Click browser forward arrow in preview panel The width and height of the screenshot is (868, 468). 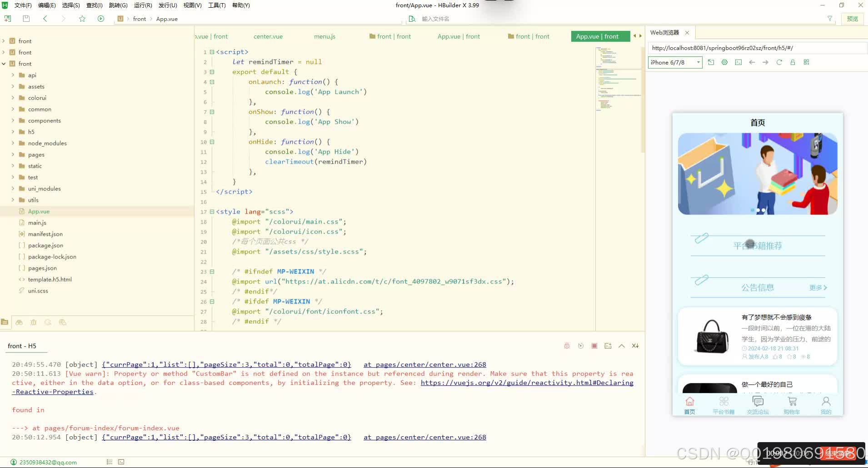point(766,62)
